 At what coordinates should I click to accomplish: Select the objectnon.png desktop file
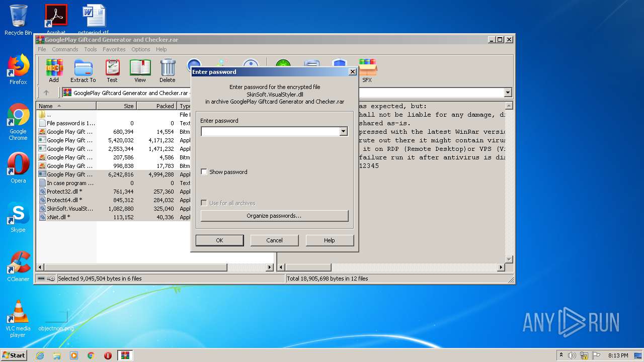tap(56, 320)
